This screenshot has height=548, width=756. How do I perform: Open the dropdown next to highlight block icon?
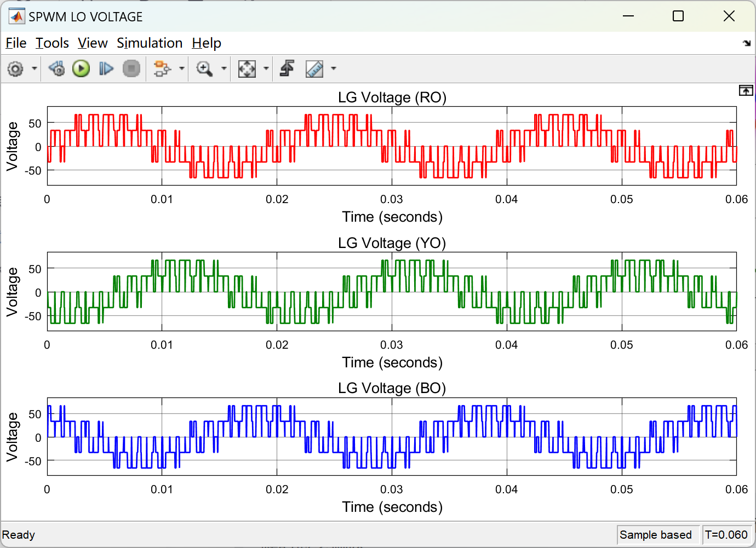[181, 69]
